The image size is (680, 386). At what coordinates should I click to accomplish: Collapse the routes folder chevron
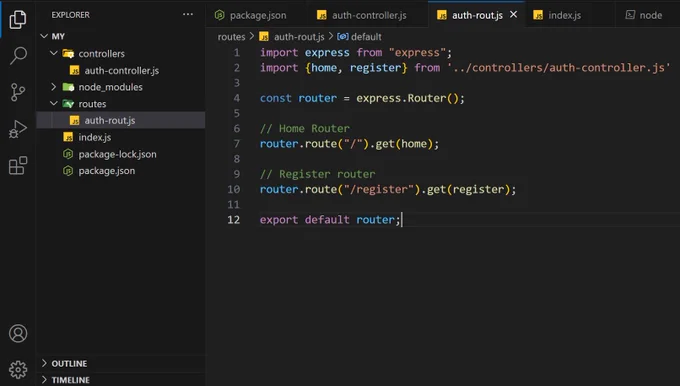coord(54,103)
